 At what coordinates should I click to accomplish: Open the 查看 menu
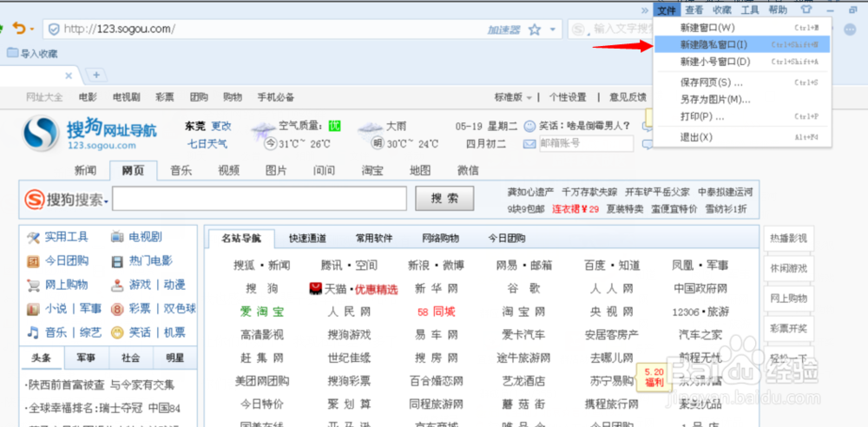(694, 10)
